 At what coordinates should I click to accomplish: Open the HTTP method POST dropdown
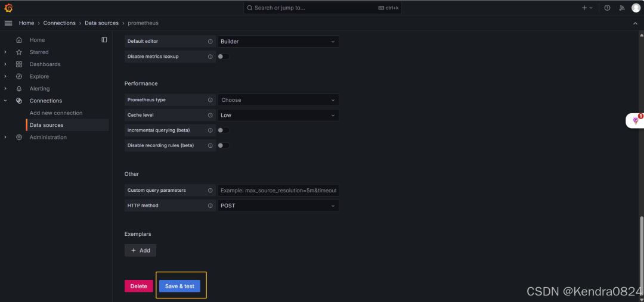[x=278, y=206]
